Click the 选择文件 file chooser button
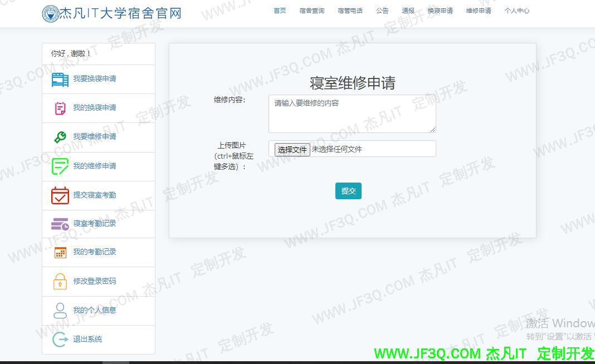 pos(292,149)
